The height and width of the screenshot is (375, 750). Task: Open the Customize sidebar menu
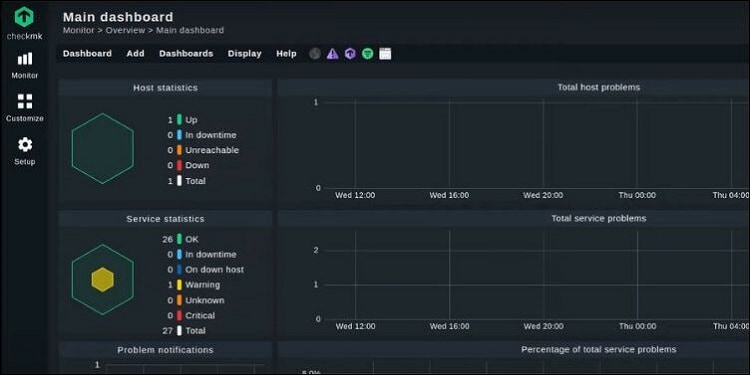click(25, 108)
